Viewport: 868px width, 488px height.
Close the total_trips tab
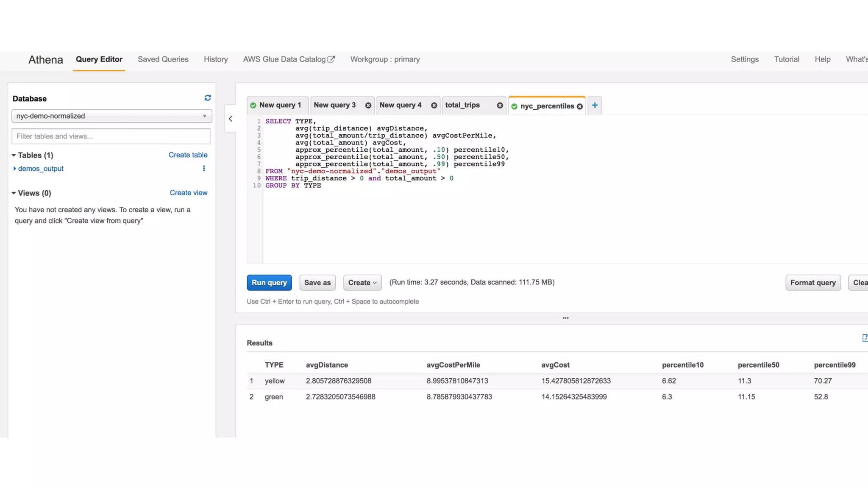500,105
